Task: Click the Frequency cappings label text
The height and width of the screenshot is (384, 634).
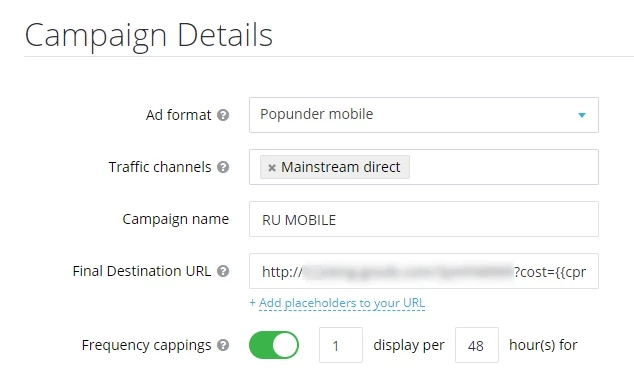Action: (146, 345)
